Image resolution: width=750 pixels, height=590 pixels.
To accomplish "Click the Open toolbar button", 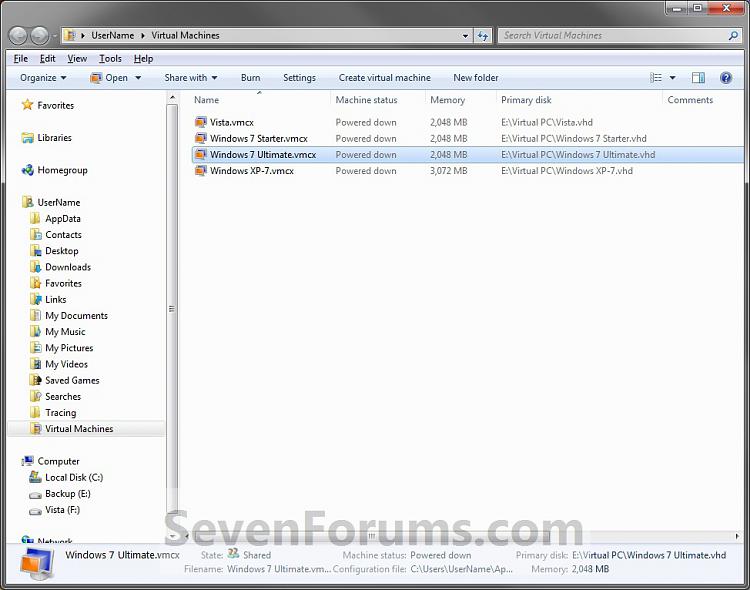I will [110, 78].
